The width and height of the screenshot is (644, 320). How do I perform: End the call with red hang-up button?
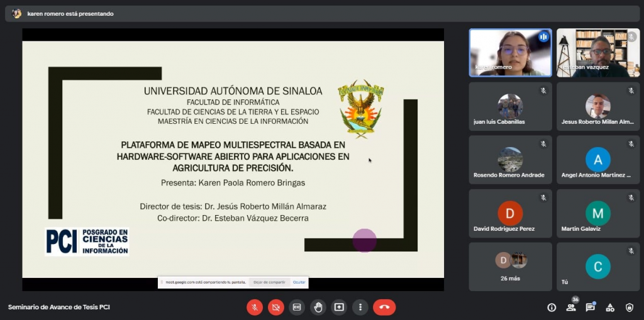(x=384, y=307)
